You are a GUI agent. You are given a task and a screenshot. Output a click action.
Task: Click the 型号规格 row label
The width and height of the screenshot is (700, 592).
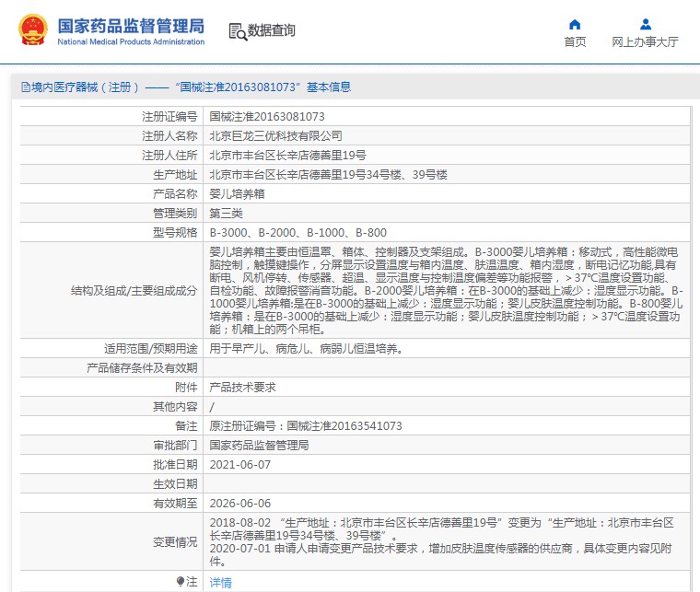tap(175, 232)
